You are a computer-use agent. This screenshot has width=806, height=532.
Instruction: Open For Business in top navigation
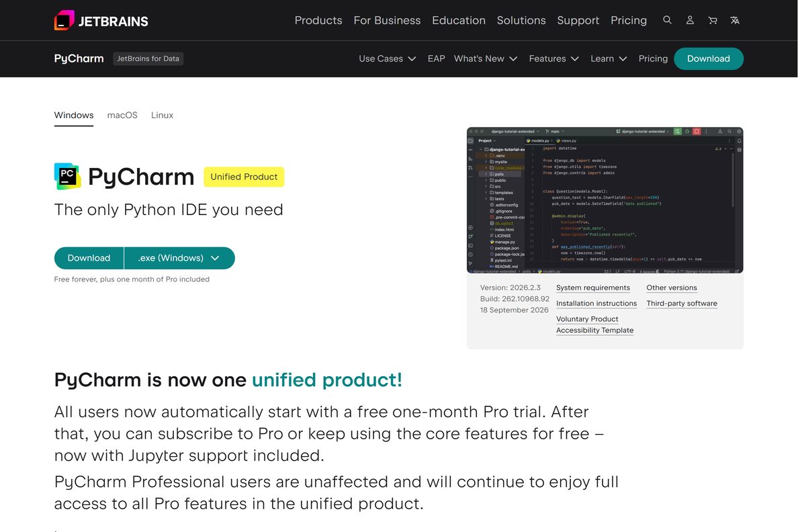click(x=387, y=20)
